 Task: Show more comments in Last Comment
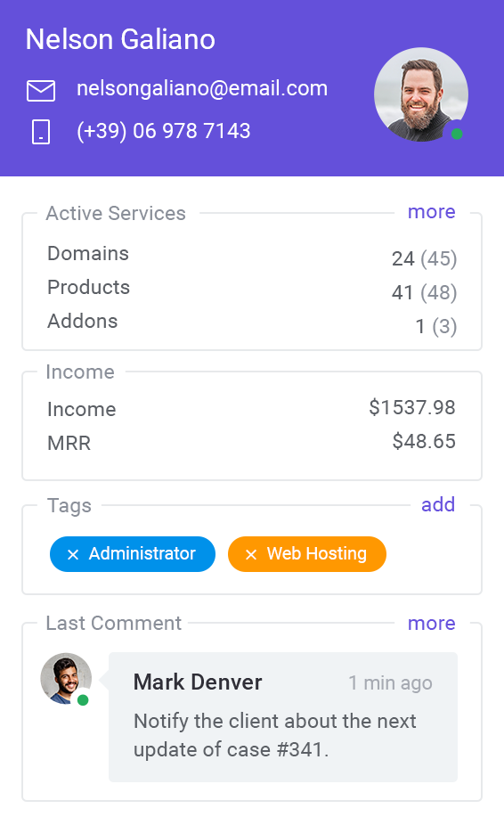coord(431,624)
